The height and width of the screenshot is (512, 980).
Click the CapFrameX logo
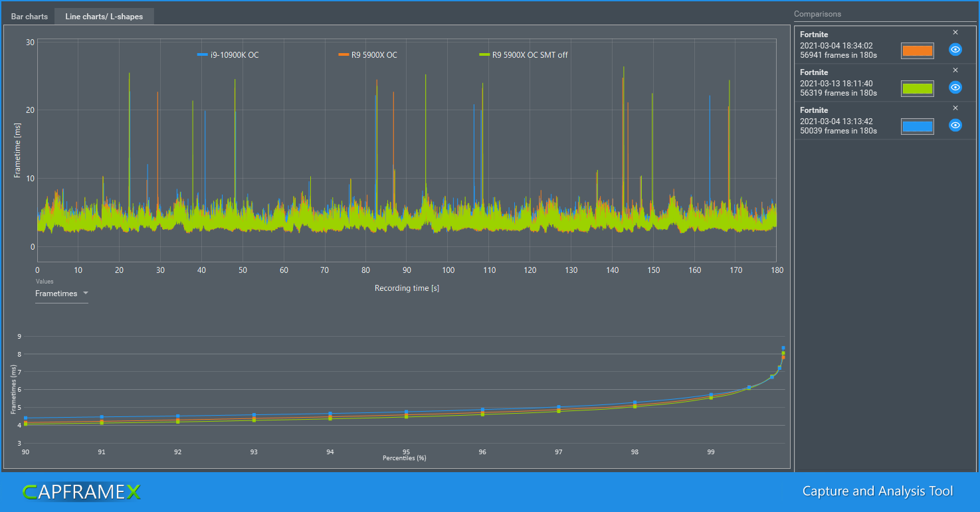click(81, 492)
